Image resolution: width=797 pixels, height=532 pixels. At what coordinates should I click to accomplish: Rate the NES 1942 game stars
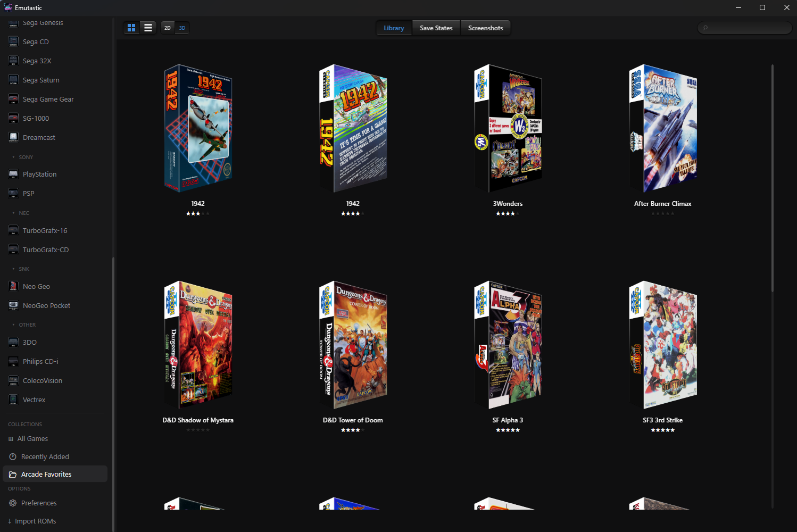pyautogui.click(x=198, y=213)
